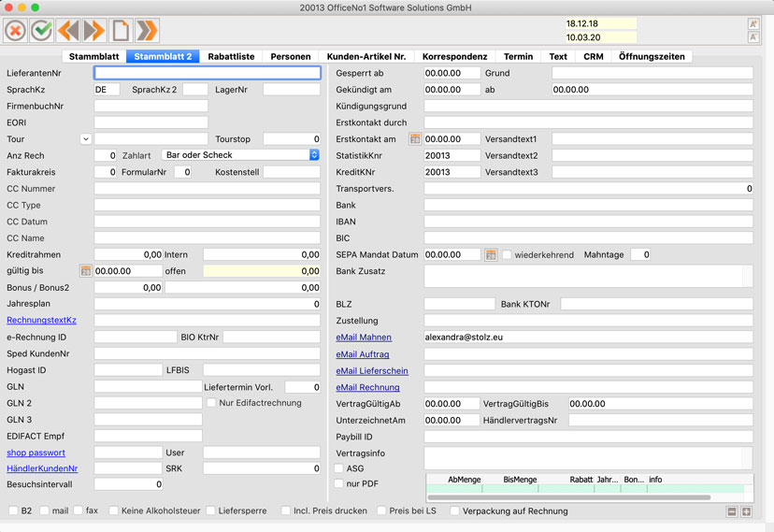The width and height of the screenshot is (774, 532).
Task: Click SprachKz field containing DE
Action: tap(107, 90)
